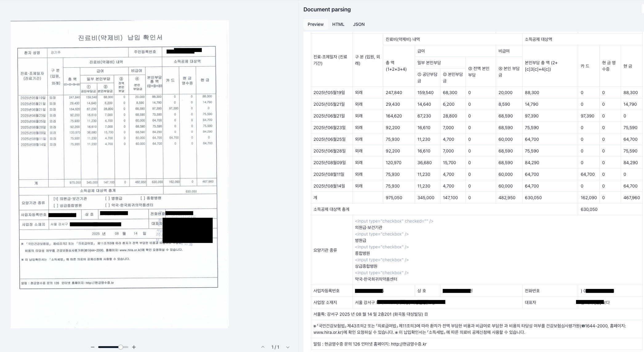Go to next page with down chevron
The height and width of the screenshot is (352, 644).
pyautogui.click(x=288, y=347)
